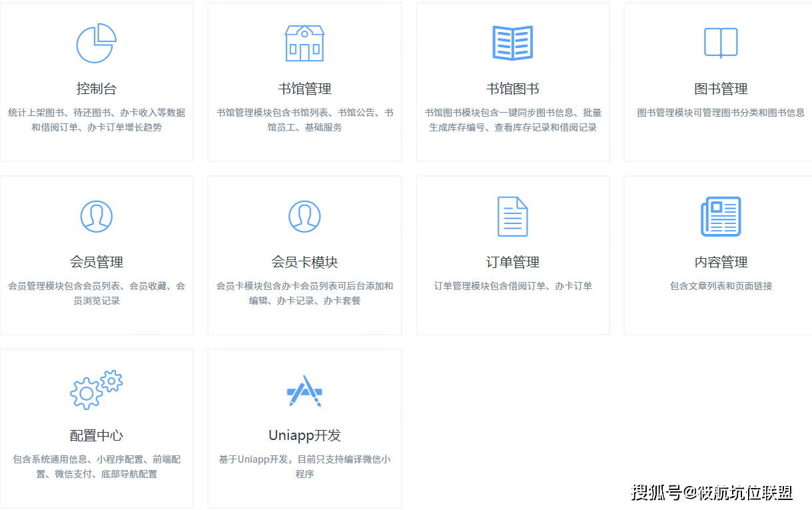812x510 pixels.
Task: Click the 会员卡模块 feature card
Action: (304, 255)
